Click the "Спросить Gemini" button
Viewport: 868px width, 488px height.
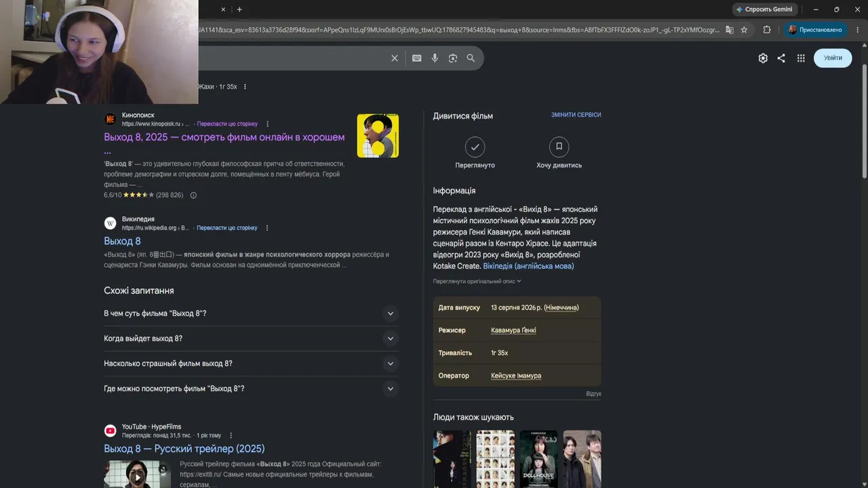click(764, 9)
